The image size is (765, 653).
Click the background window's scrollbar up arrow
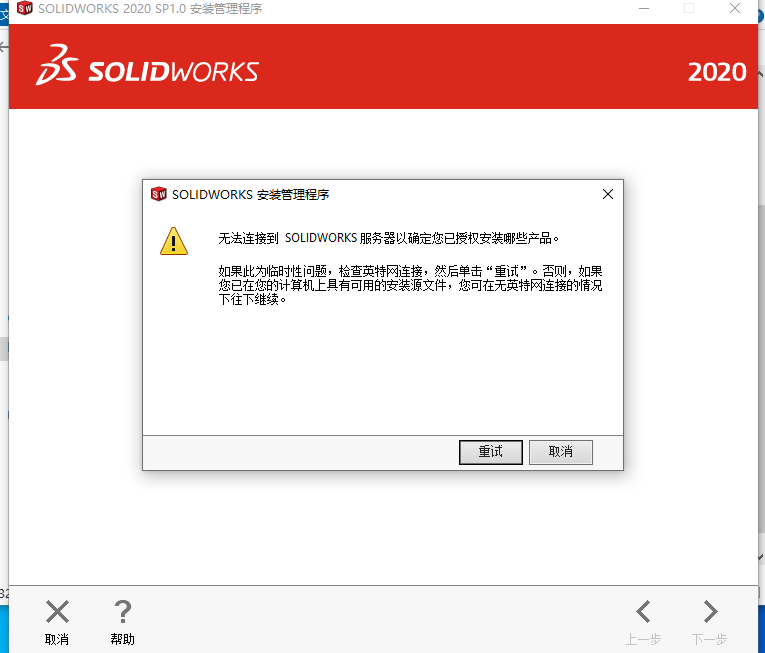point(761,73)
